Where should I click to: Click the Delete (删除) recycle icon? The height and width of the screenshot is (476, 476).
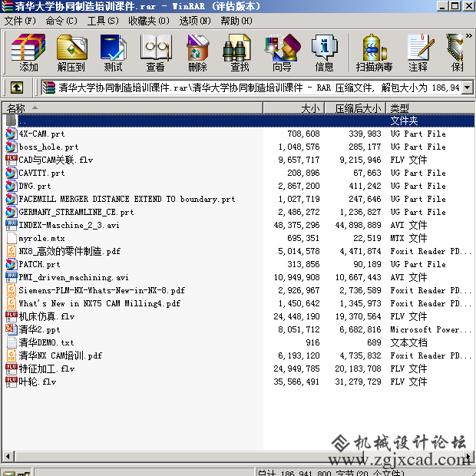point(197,53)
